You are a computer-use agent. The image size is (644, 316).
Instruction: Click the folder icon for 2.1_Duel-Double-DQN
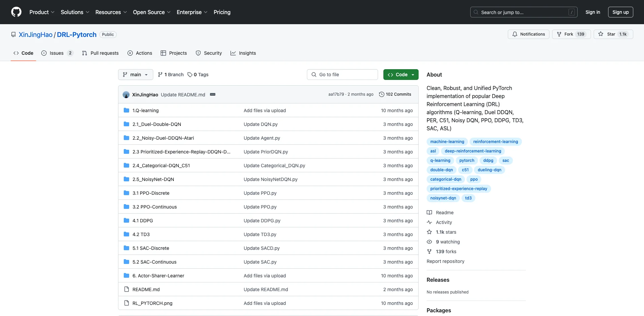[x=126, y=124]
